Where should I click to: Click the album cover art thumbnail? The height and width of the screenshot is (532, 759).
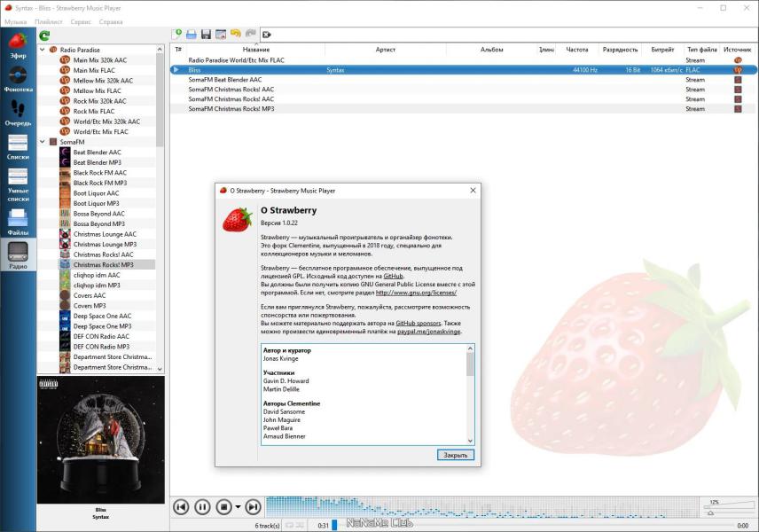tap(101, 440)
